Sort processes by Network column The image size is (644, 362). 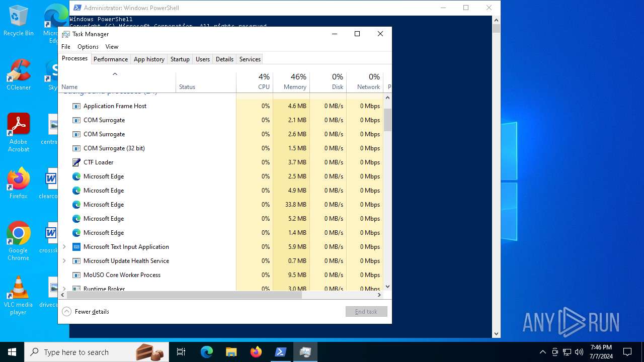365,82
